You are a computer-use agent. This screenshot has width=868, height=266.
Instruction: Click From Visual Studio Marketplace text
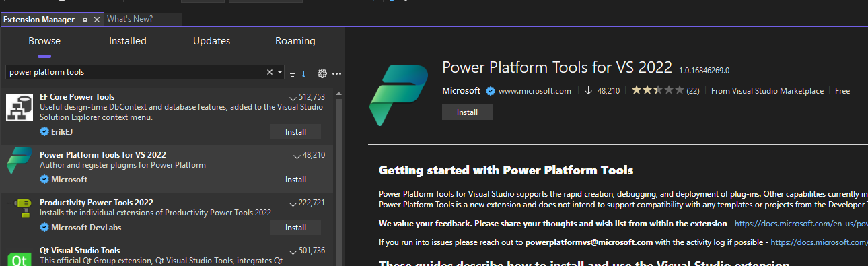coord(767,91)
